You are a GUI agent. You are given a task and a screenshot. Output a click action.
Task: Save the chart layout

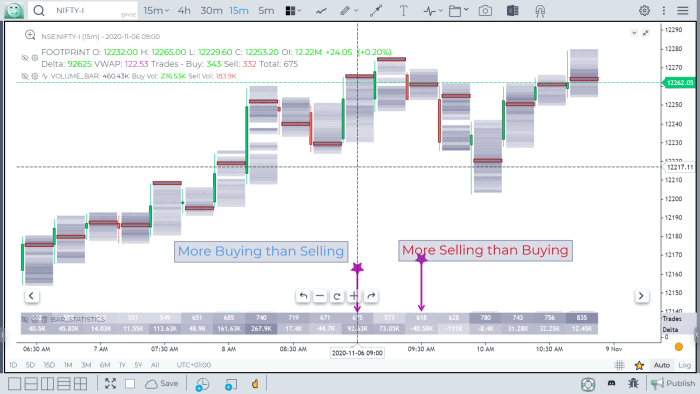(x=162, y=384)
